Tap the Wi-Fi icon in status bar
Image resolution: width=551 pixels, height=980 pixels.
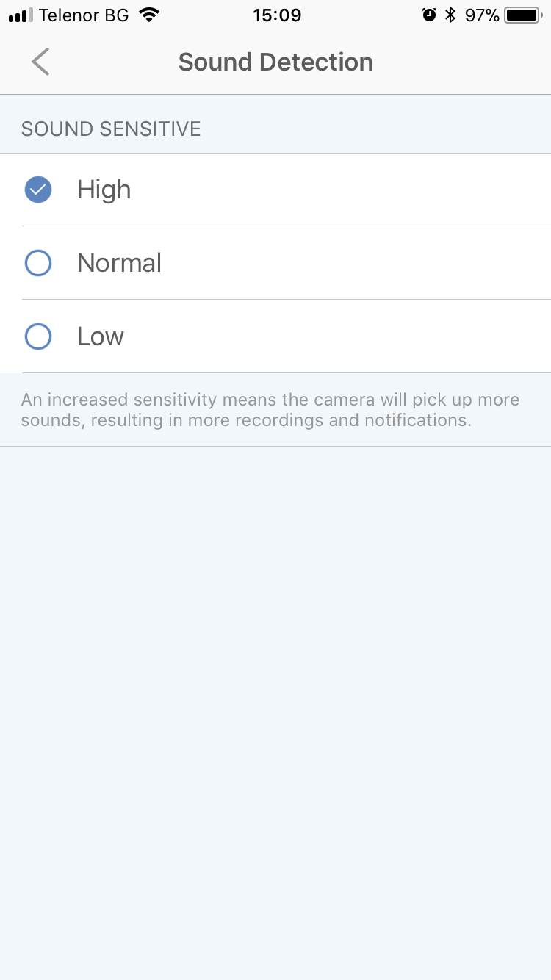(149, 15)
